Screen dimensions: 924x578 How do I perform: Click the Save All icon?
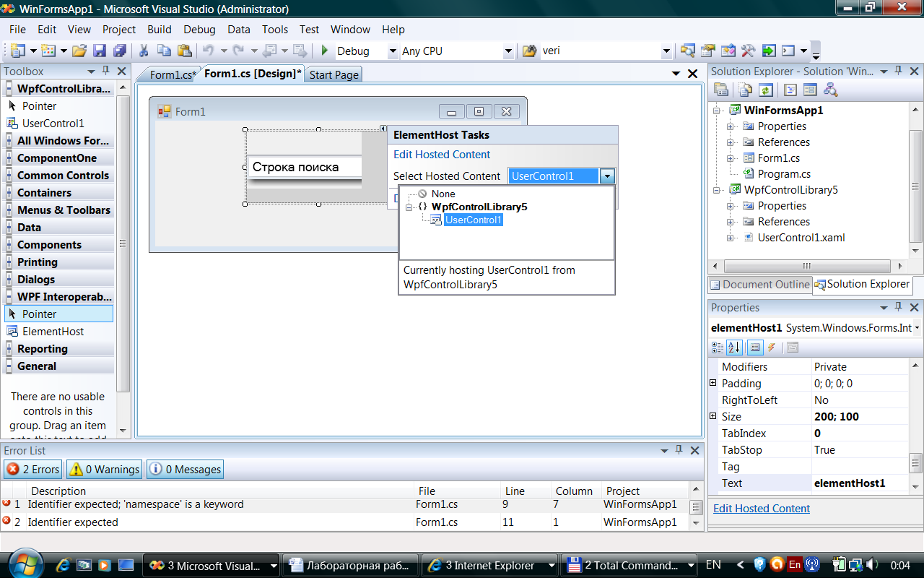point(120,51)
